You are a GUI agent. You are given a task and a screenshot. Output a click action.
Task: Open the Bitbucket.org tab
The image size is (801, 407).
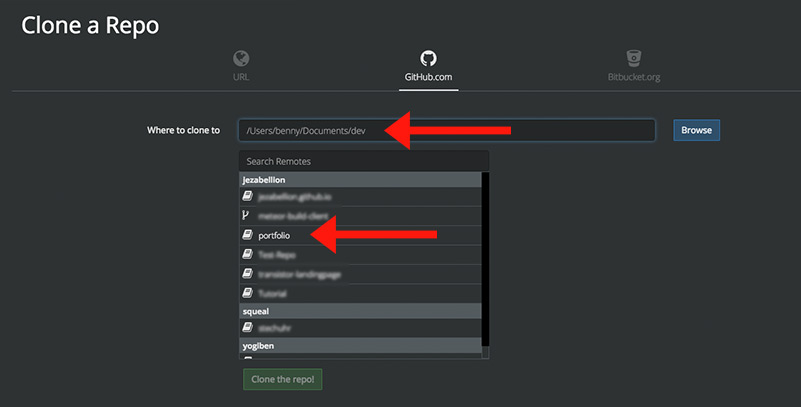point(633,66)
